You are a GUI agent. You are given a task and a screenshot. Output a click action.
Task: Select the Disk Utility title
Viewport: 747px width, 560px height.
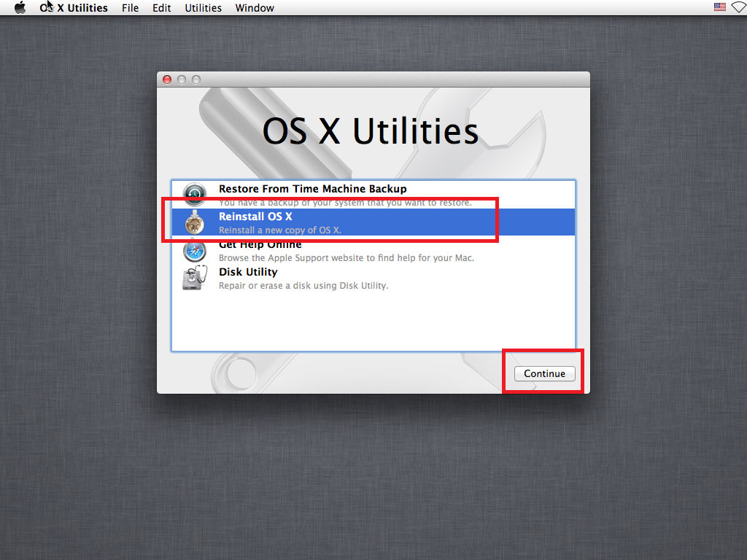(x=248, y=272)
